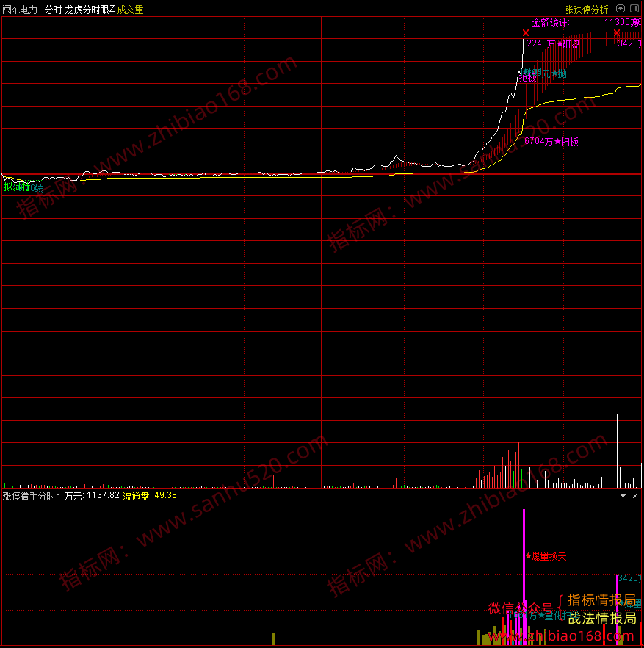Click the 2243万★砸盘 annotation
The image size is (644, 648).
tap(554, 44)
